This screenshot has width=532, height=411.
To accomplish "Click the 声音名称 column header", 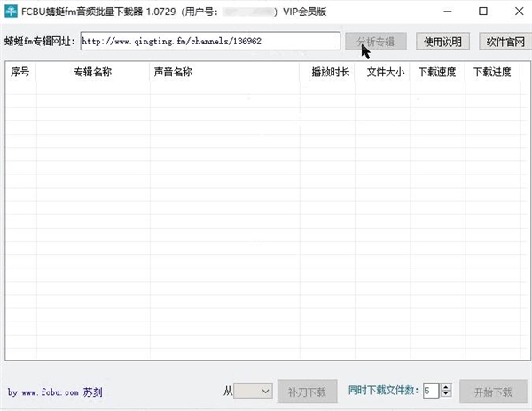I will point(224,72).
